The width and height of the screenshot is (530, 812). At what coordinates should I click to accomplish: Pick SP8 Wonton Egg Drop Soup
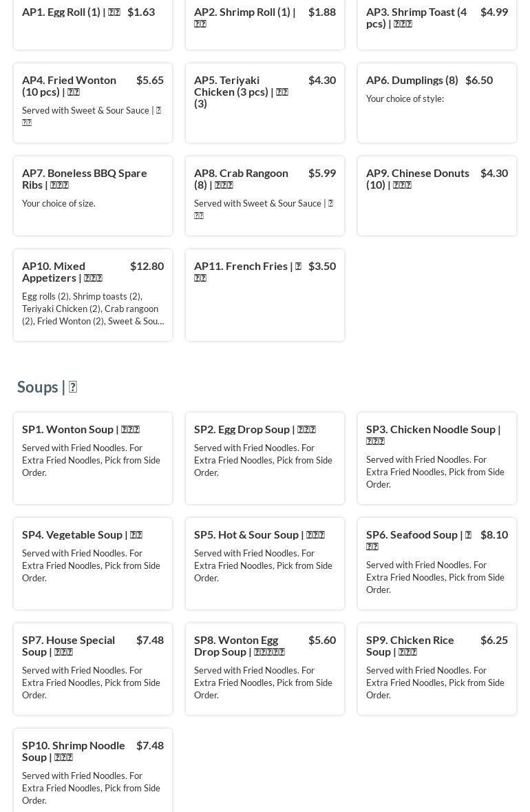pyautogui.click(x=264, y=669)
